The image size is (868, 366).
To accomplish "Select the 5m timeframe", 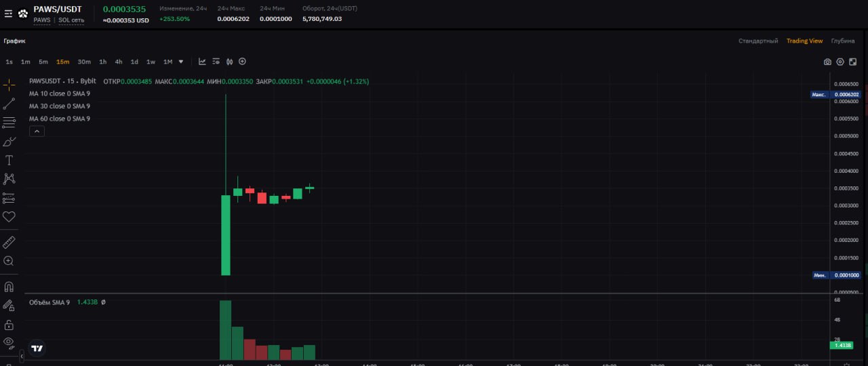I will [43, 62].
